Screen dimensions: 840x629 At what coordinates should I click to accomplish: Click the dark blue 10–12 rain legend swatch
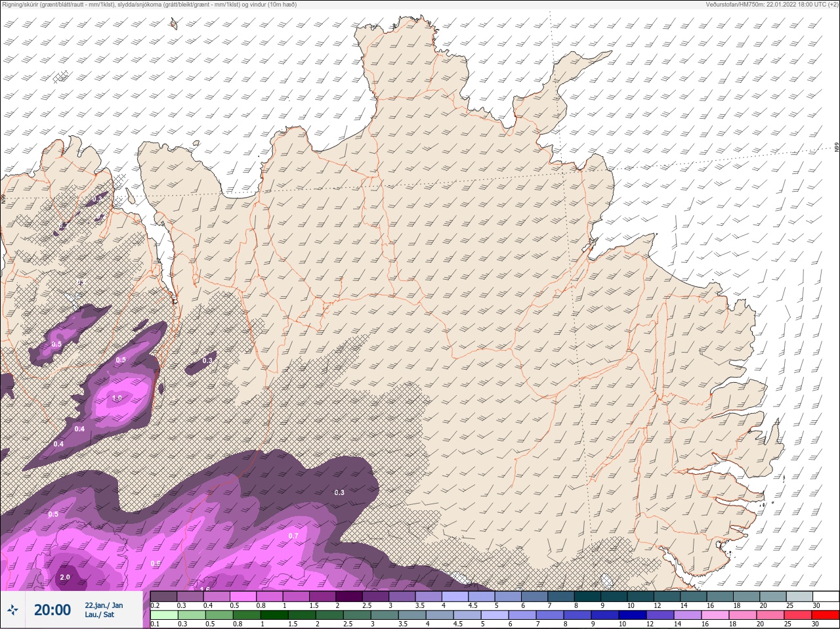(x=633, y=615)
